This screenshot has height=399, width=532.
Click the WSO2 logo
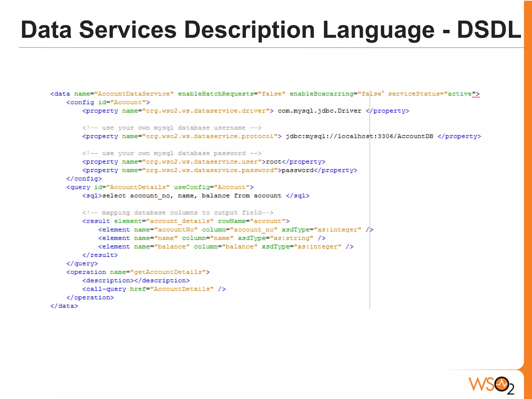coord(491,385)
